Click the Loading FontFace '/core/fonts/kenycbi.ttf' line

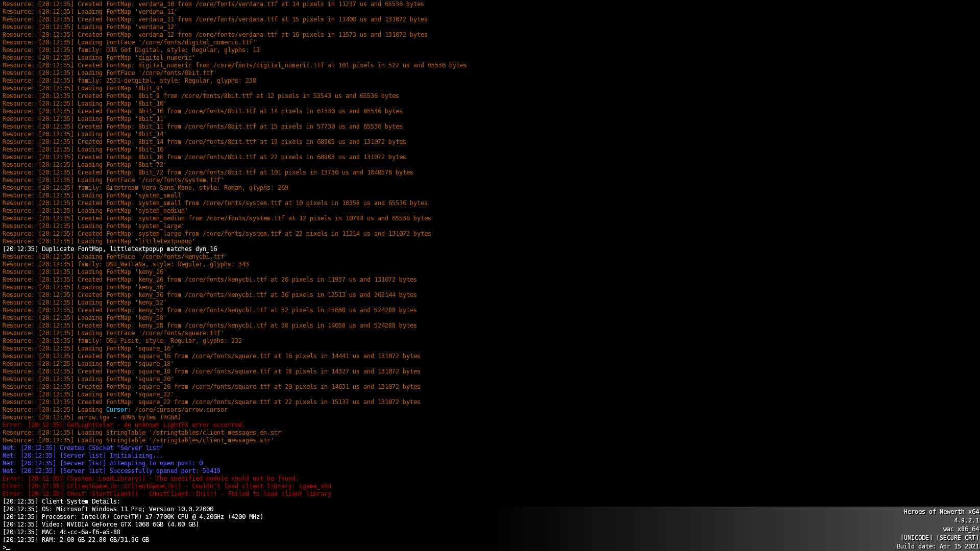pyautogui.click(x=115, y=257)
